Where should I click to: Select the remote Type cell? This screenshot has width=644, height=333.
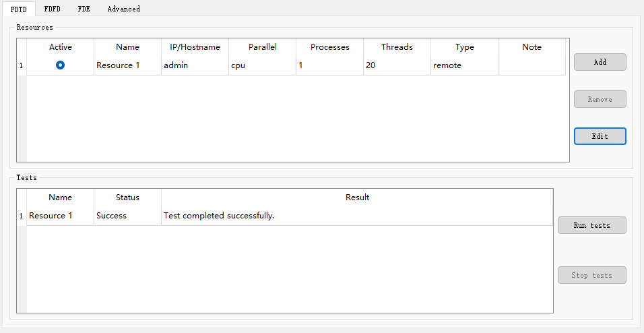pyautogui.click(x=465, y=65)
